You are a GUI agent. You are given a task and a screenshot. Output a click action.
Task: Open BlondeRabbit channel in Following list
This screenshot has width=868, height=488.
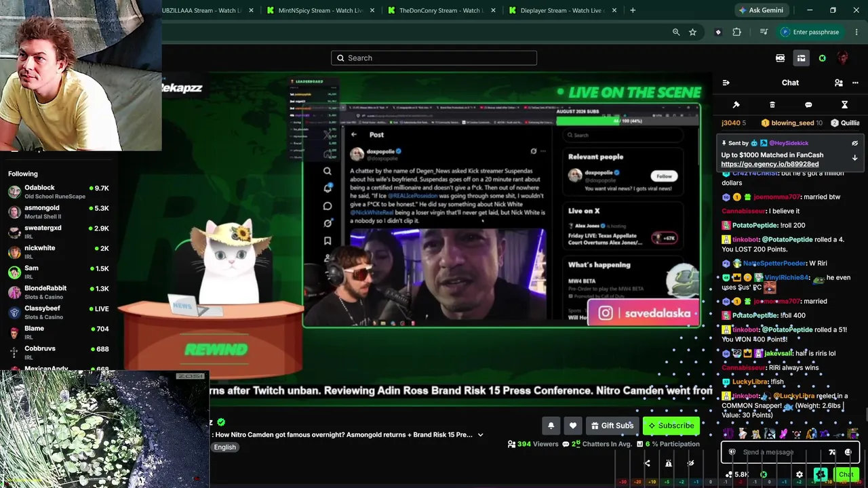click(x=58, y=292)
